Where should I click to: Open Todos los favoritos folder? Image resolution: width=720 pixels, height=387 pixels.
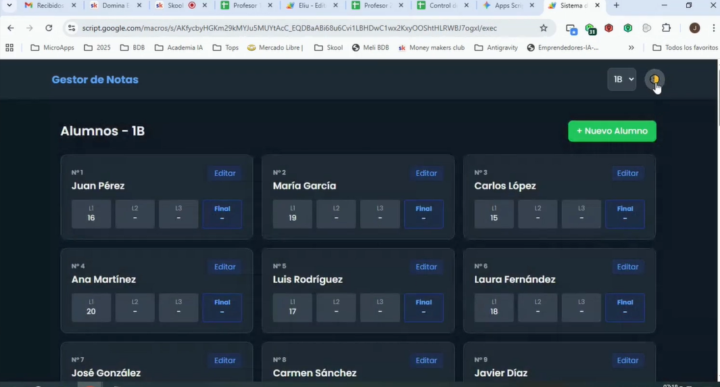coord(685,47)
